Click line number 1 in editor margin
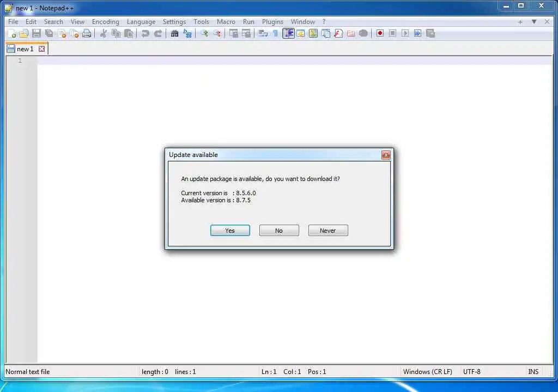The image size is (558, 392). [20, 61]
